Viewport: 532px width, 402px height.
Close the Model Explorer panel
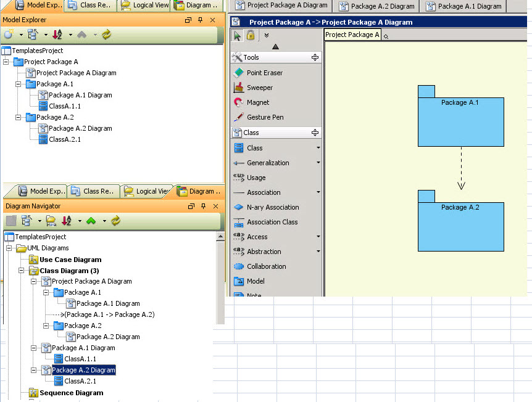tap(213, 20)
